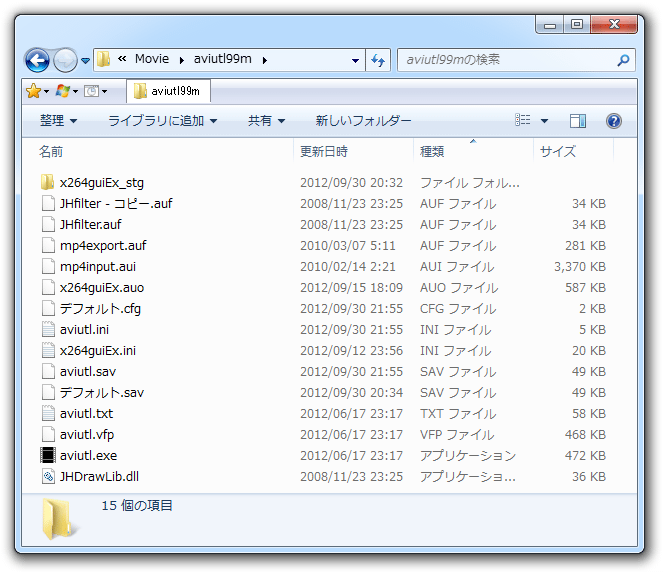
Task: Open the view options dropdown arrow
Action: pos(544,121)
